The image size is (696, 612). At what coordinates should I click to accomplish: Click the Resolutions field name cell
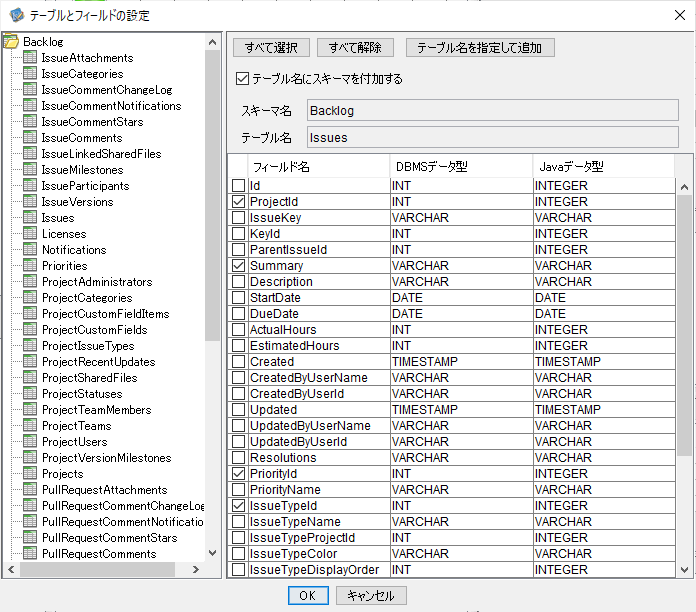318,457
